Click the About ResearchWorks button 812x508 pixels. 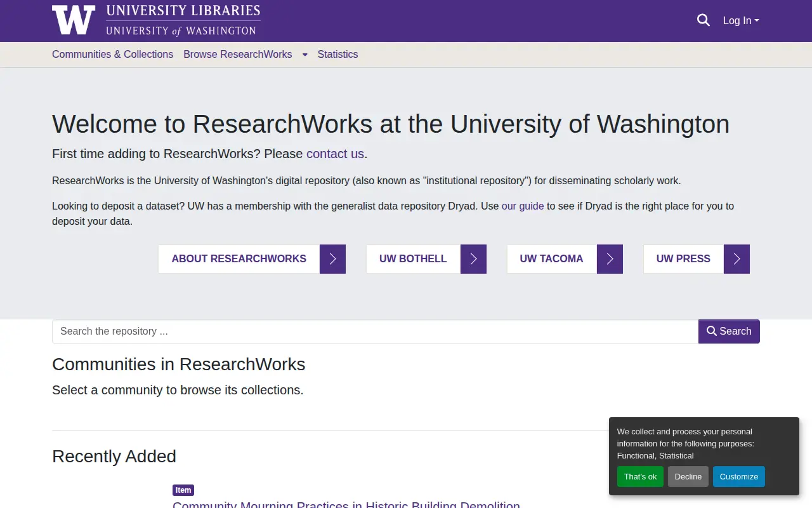[x=239, y=259]
